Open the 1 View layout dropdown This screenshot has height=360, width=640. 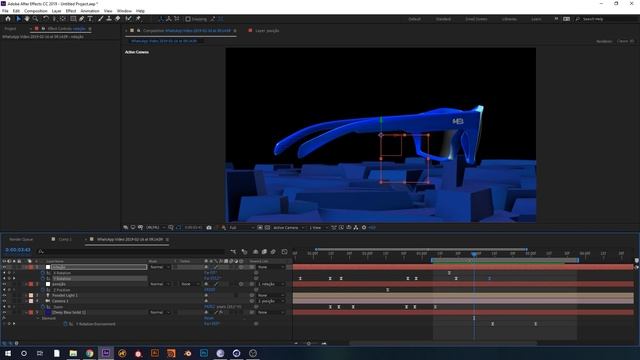(x=319, y=228)
